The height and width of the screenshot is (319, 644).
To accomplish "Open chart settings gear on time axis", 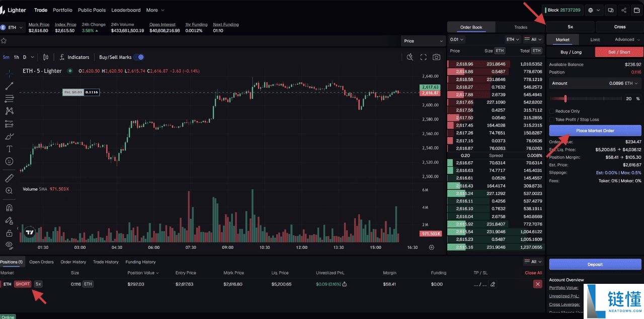I will [432, 247].
